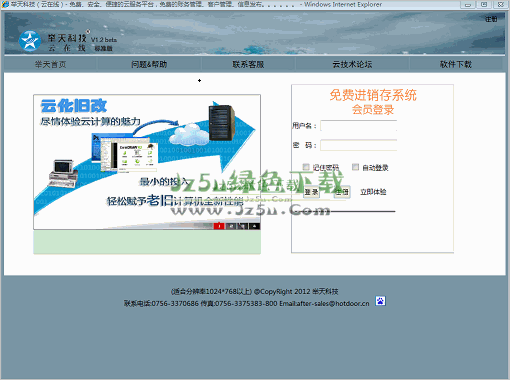
Task: Enable the 记住密码 checkbox
Action: [306, 167]
